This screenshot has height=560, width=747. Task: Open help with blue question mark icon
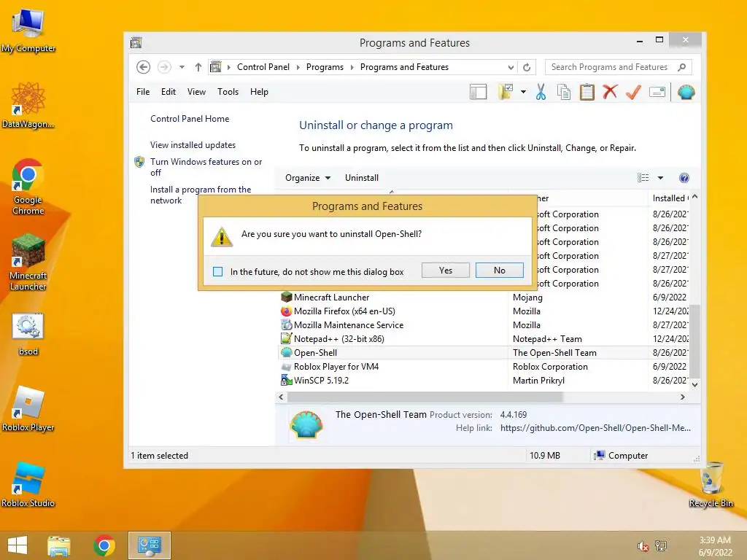tap(684, 178)
